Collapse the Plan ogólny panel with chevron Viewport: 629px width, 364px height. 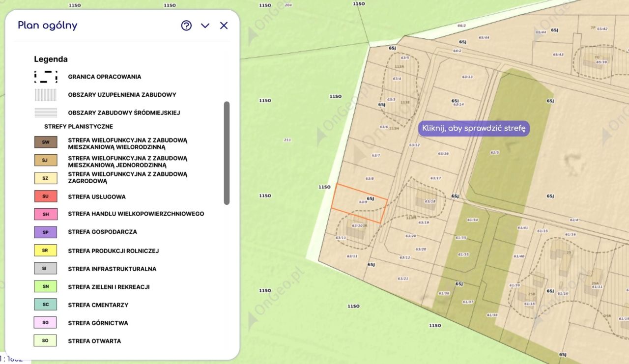tap(205, 26)
